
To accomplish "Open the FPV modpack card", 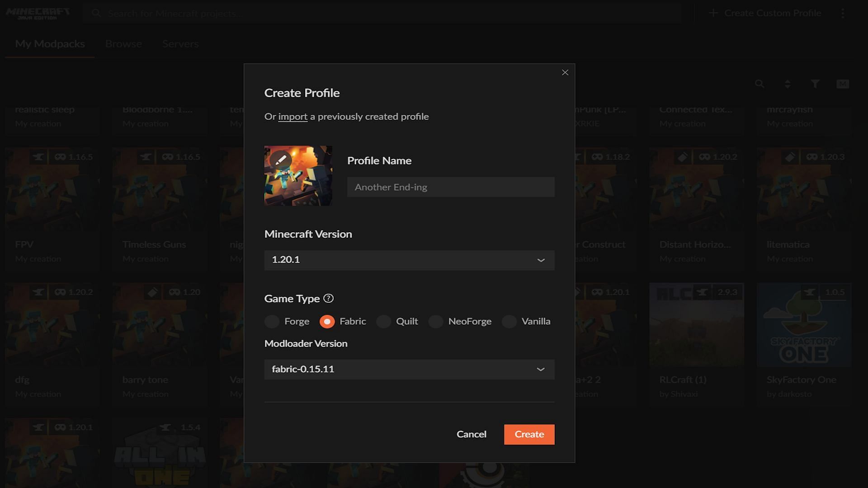I will coord(52,209).
